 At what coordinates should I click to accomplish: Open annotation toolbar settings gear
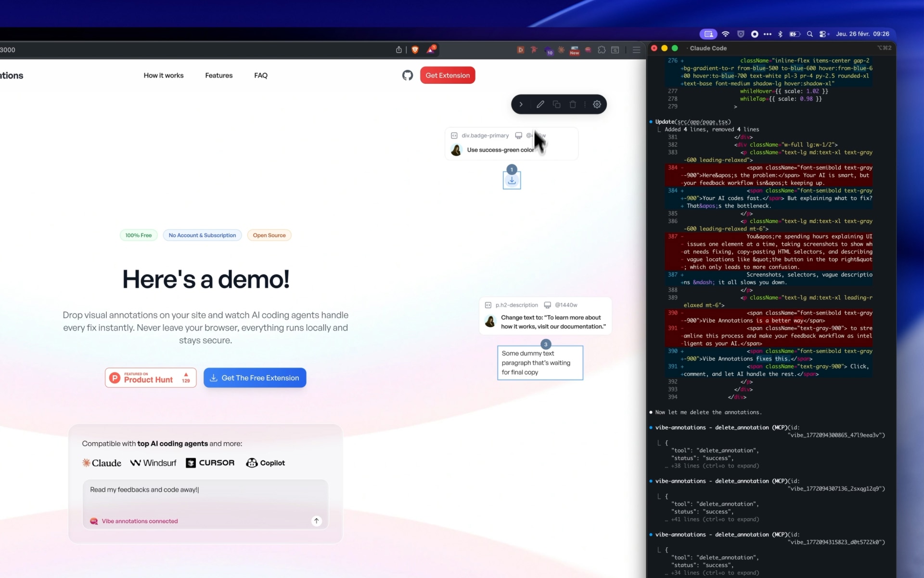tap(597, 105)
